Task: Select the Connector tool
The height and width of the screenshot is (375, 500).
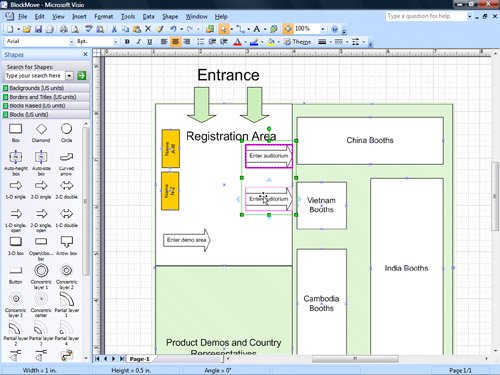Action: coord(241,29)
